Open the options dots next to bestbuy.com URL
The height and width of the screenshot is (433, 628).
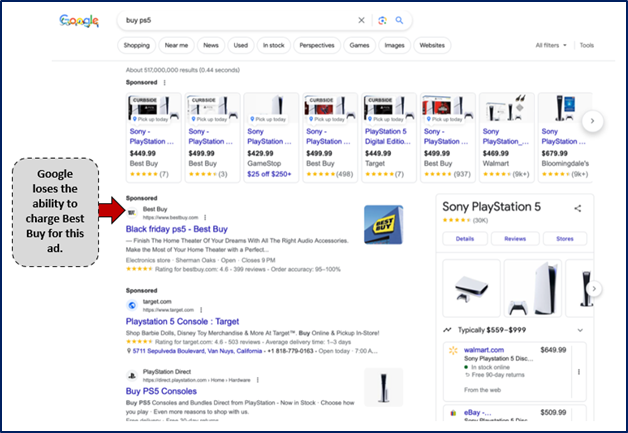tap(205, 218)
